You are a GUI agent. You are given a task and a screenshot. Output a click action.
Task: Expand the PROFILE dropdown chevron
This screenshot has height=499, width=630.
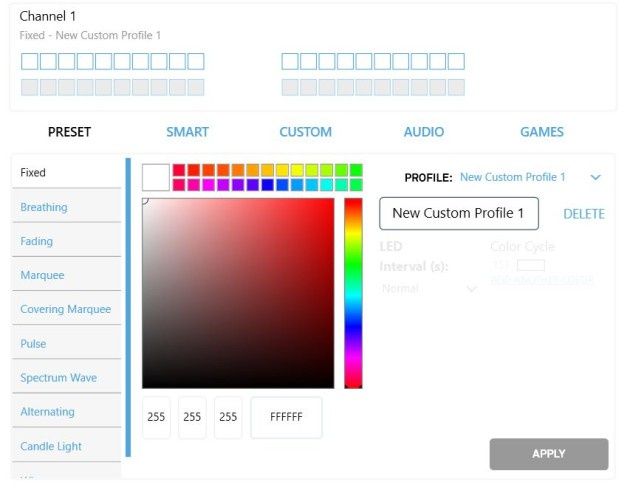tap(595, 177)
